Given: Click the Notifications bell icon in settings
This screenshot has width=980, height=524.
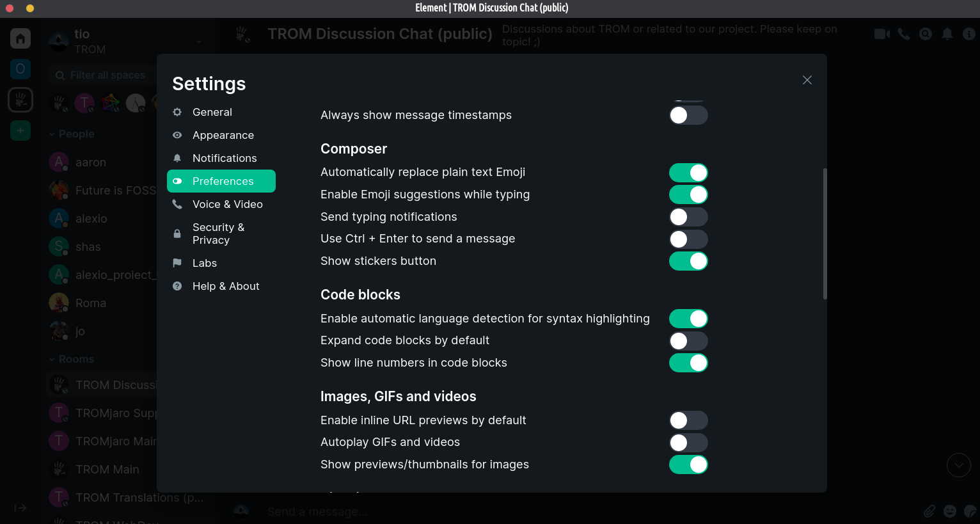Looking at the screenshot, I should 177,158.
